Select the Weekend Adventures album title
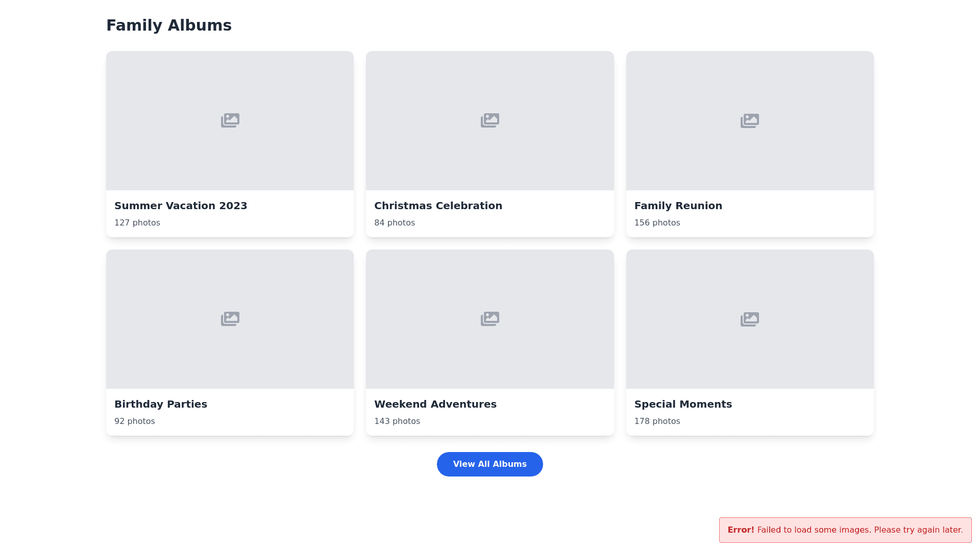This screenshot has width=980, height=551. (x=435, y=404)
